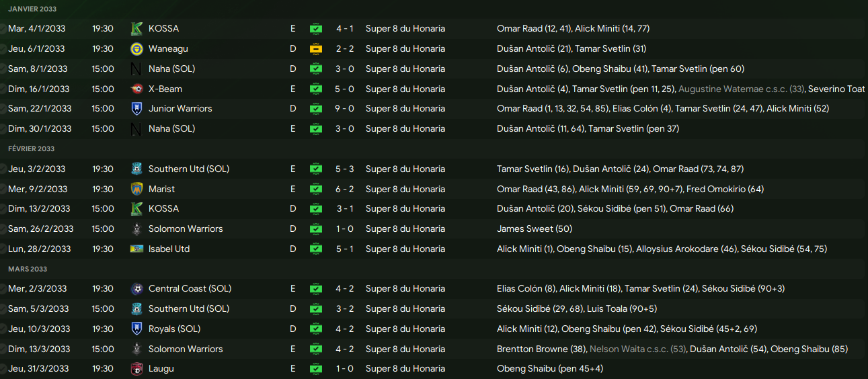Image resolution: width=868 pixels, height=379 pixels.
Task: Open the 9 - 0 match result
Action: point(345,109)
